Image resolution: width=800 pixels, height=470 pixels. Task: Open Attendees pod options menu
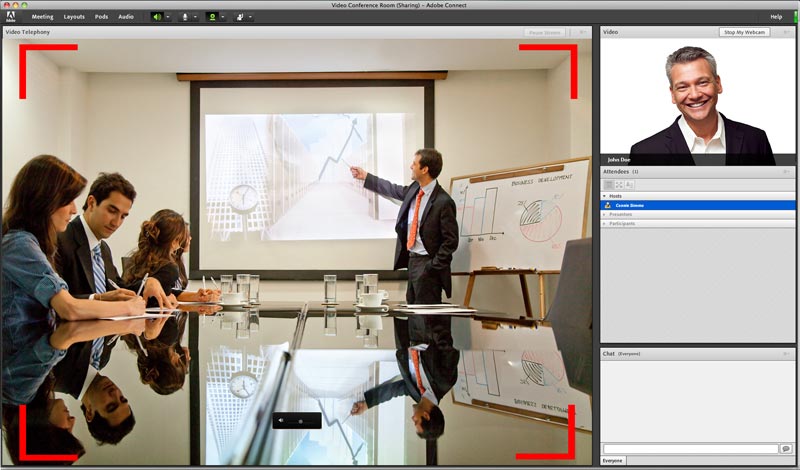787,172
